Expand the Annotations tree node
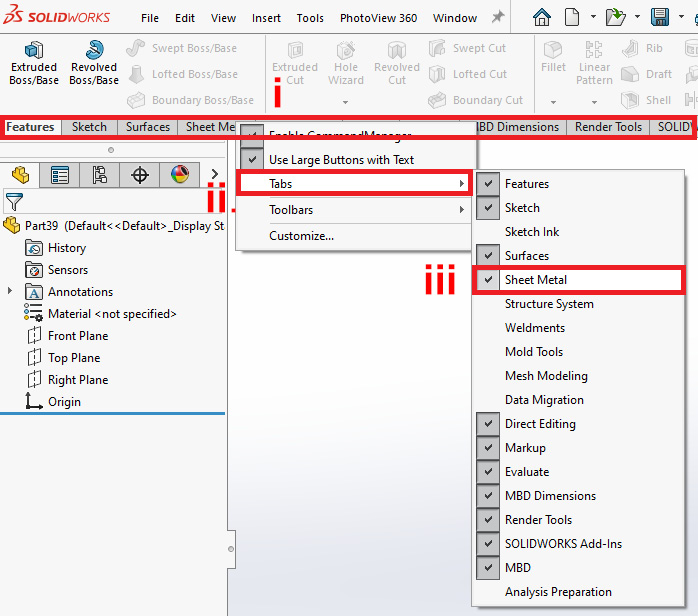This screenshot has height=616, width=698. click(x=10, y=291)
